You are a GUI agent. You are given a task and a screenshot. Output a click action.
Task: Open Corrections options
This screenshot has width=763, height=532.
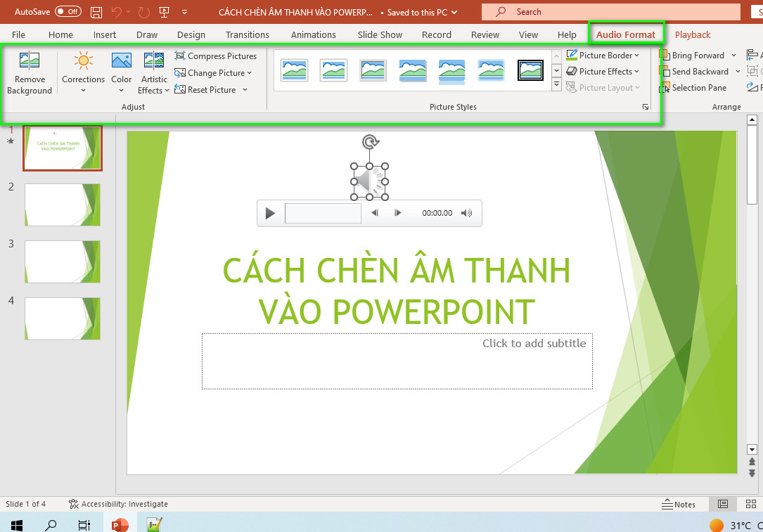tap(83, 73)
